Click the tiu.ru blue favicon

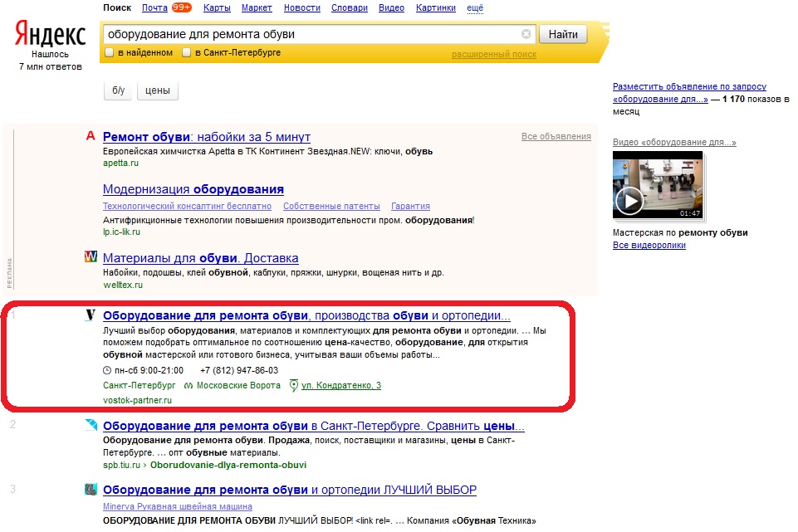coord(91,425)
